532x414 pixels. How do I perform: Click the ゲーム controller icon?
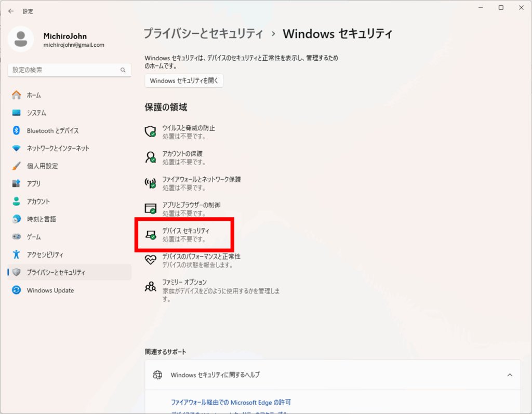click(16, 236)
